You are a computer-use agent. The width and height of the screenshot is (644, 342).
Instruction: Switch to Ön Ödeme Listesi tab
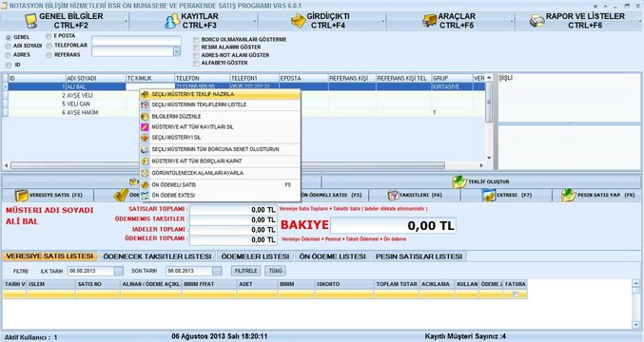[x=332, y=256]
